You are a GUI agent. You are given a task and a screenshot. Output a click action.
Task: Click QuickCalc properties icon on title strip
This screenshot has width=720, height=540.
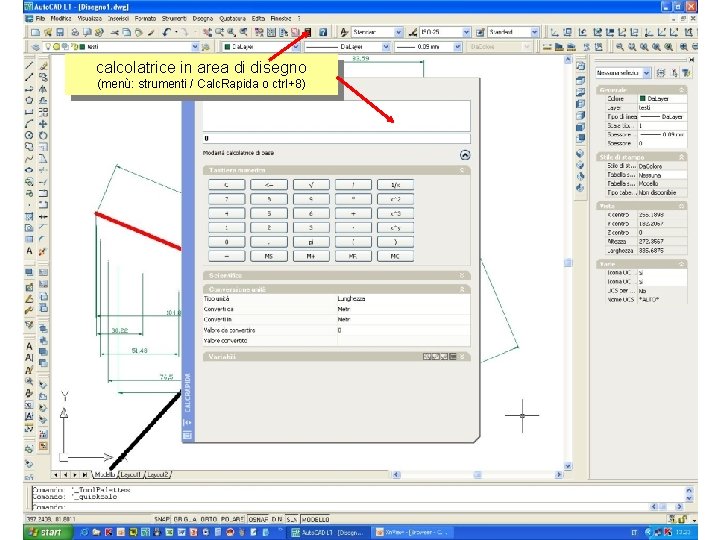[187, 435]
